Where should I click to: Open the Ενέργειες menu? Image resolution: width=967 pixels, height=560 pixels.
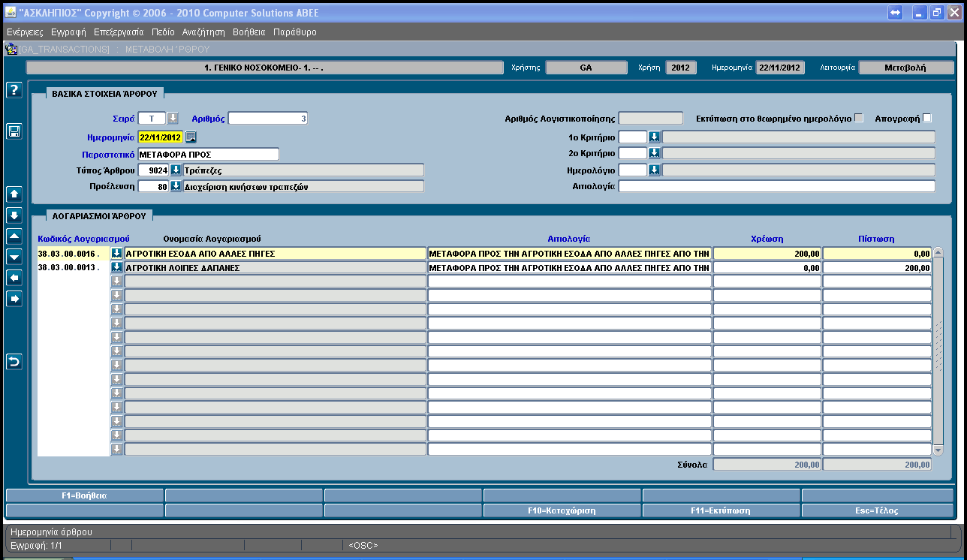[25, 32]
